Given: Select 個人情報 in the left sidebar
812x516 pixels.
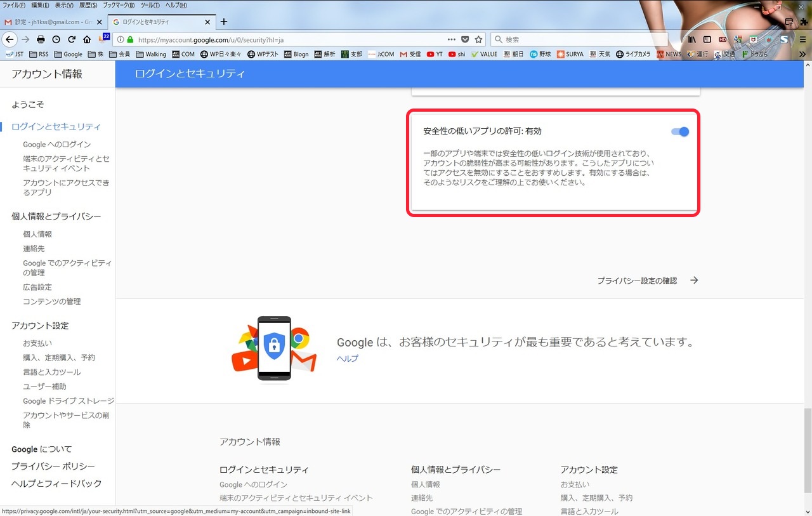Looking at the screenshot, I should coord(37,234).
